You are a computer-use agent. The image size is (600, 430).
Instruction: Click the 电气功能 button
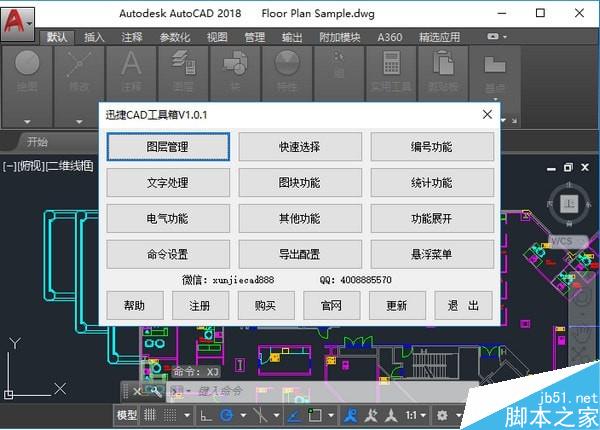pos(168,218)
